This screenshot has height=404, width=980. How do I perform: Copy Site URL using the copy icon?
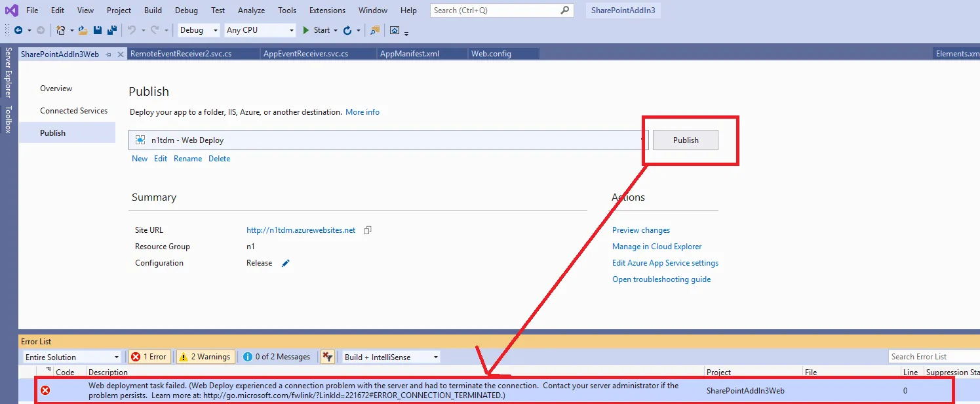coord(368,230)
